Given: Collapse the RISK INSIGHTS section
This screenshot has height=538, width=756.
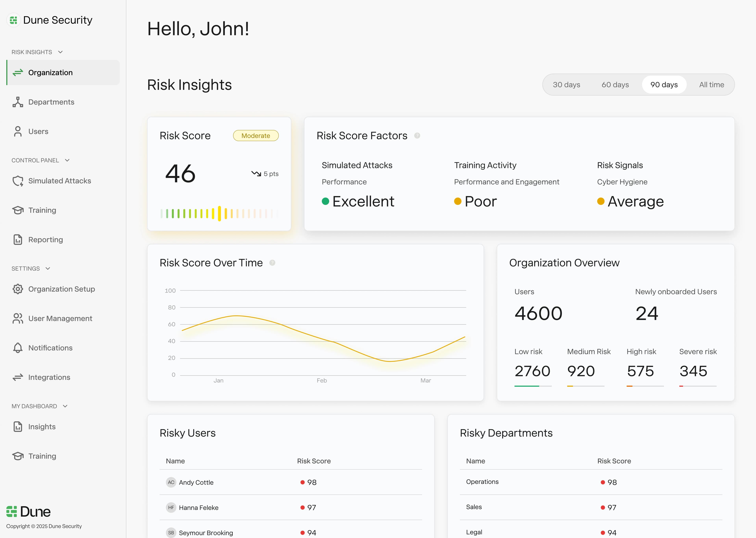Looking at the screenshot, I should point(60,52).
